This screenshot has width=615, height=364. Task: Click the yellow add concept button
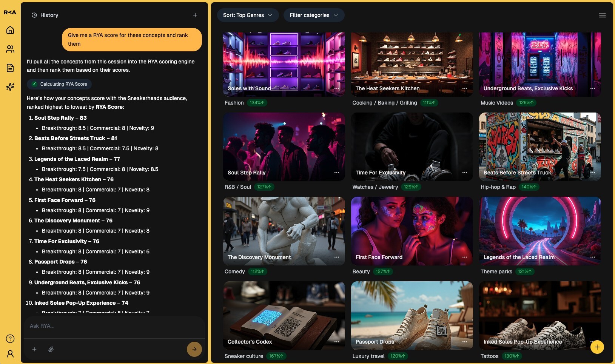click(597, 347)
